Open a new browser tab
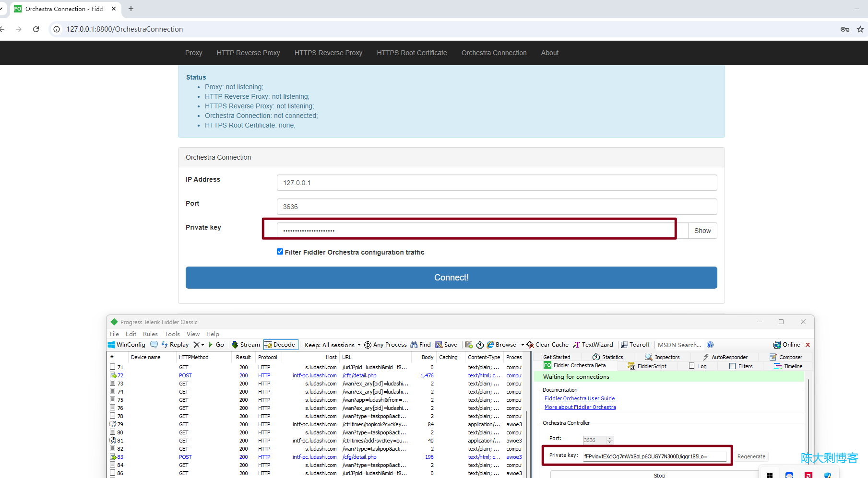Image resolution: width=868 pixels, height=478 pixels. pyautogui.click(x=131, y=9)
